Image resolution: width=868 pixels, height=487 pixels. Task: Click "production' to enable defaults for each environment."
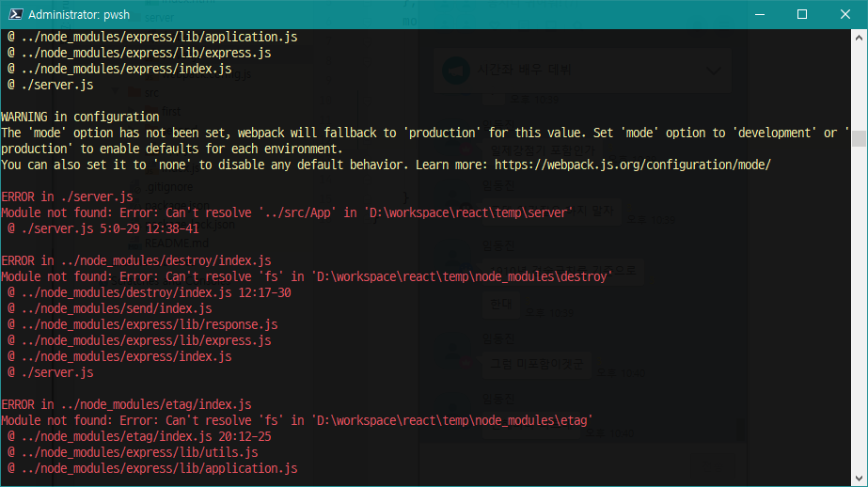click(172, 149)
